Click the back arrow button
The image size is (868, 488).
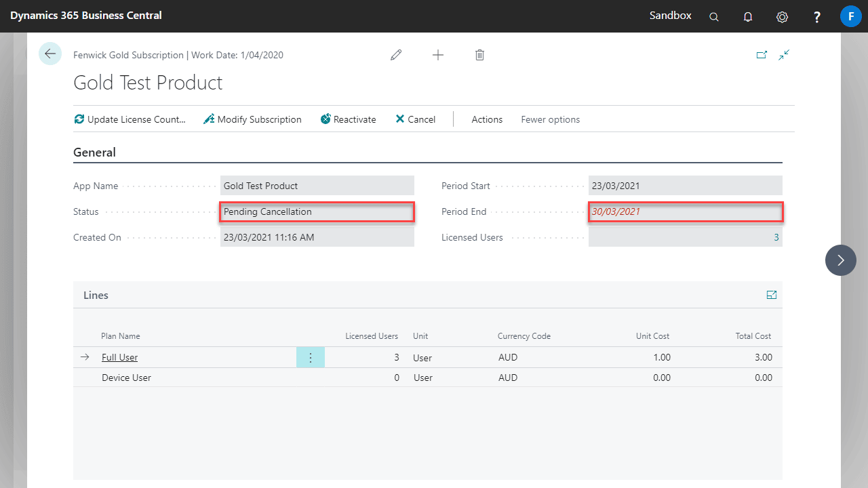(x=50, y=54)
